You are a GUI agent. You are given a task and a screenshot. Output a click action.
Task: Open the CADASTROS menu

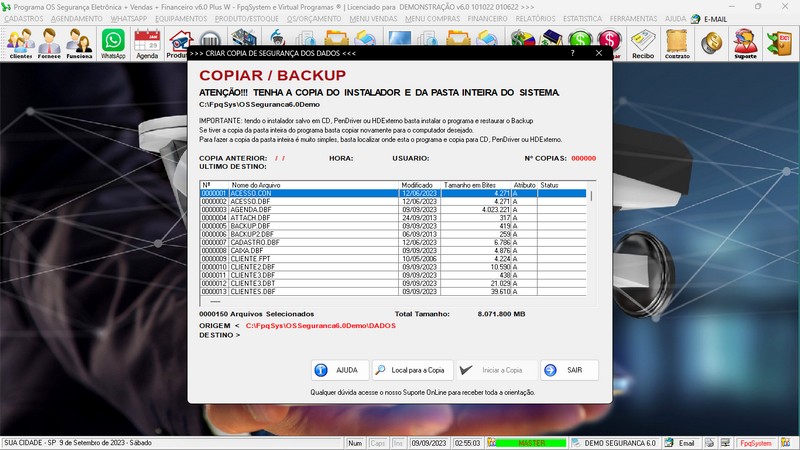click(23, 19)
